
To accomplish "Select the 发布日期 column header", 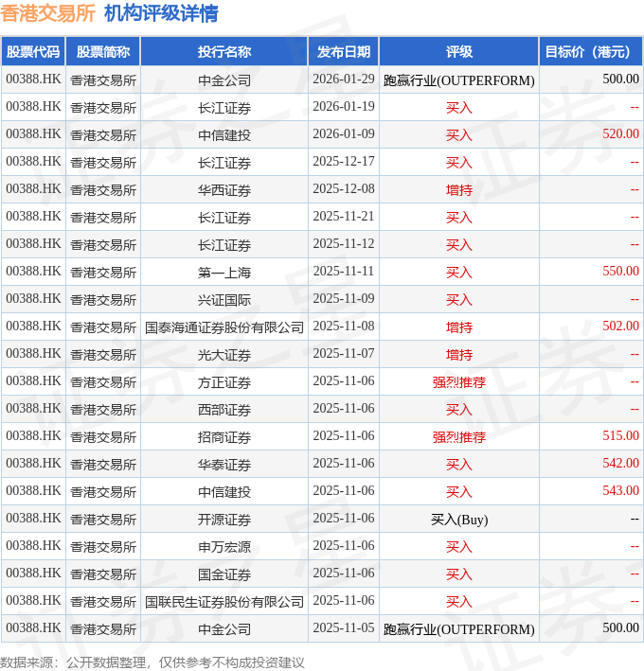I will click(344, 52).
